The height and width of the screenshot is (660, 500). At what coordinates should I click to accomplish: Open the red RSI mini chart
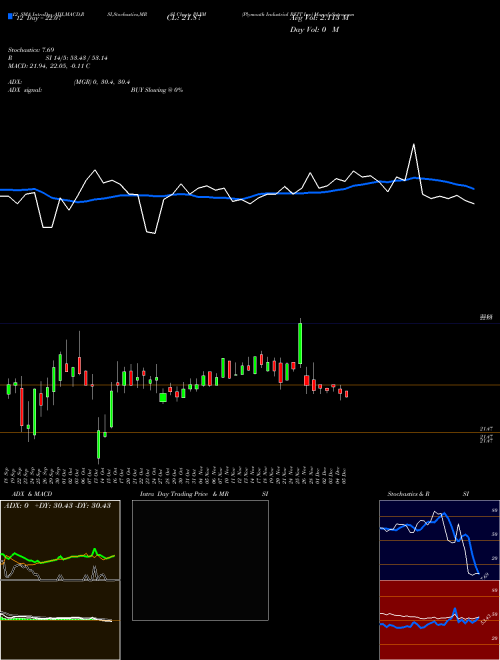[x=439, y=620]
